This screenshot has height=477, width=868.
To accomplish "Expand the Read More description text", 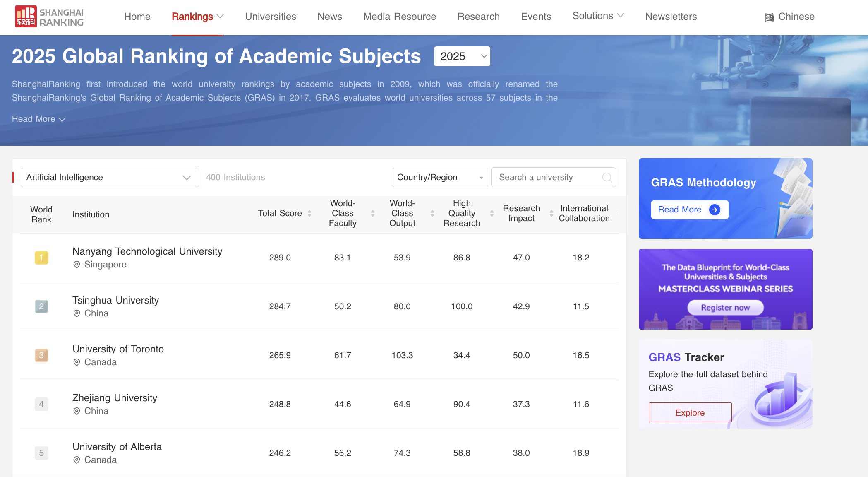I will 38,119.
